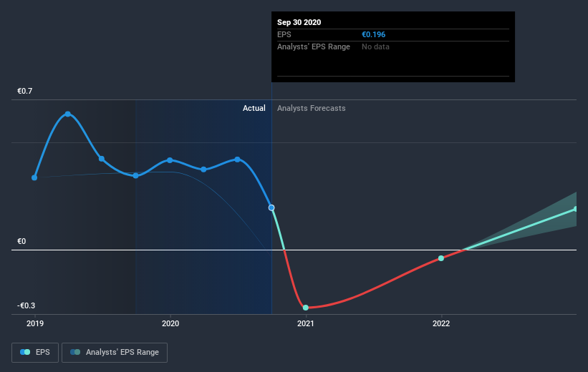Select the 2022 forecast data point
This screenshot has height=372, width=588.
point(441,258)
